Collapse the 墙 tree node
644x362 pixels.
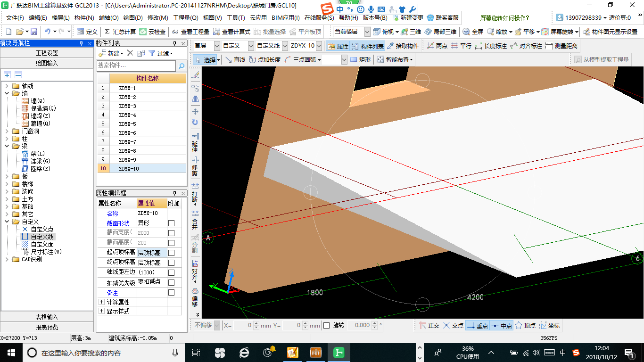(x=7, y=93)
